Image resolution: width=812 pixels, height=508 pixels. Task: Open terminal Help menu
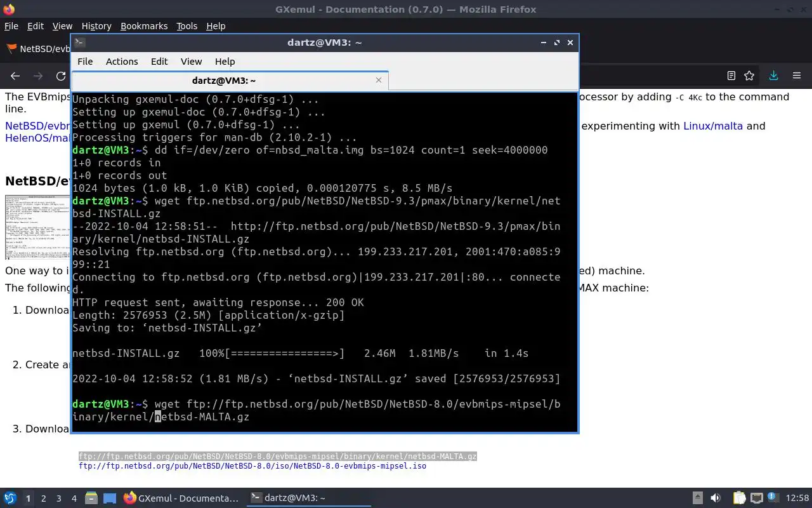click(x=225, y=62)
